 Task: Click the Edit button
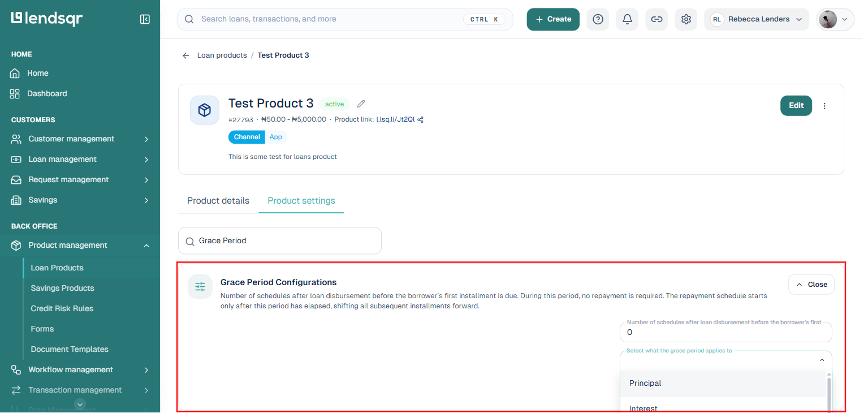coord(796,106)
